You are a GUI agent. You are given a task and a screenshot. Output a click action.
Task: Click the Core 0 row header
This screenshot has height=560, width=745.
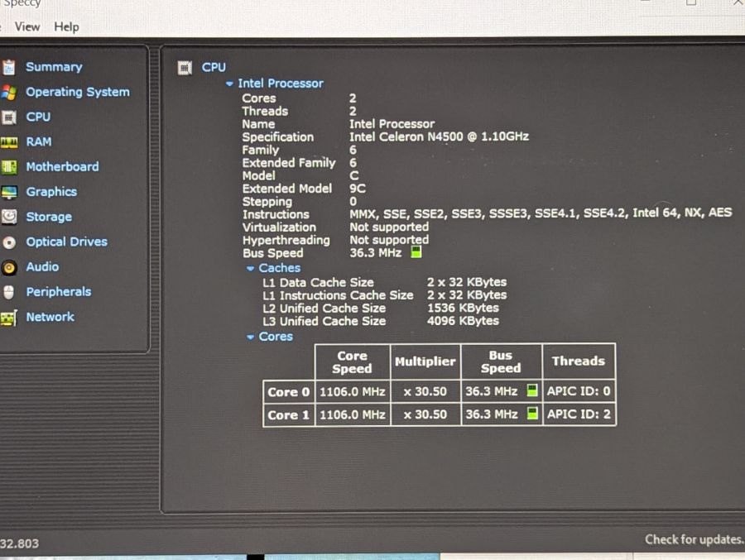coord(288,392)
